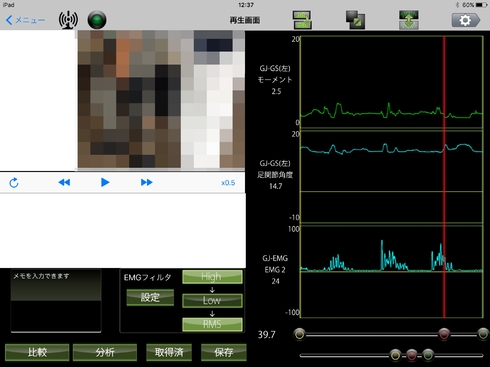Play the recorded video
This screenshot has height=367, width=490.
105,182
